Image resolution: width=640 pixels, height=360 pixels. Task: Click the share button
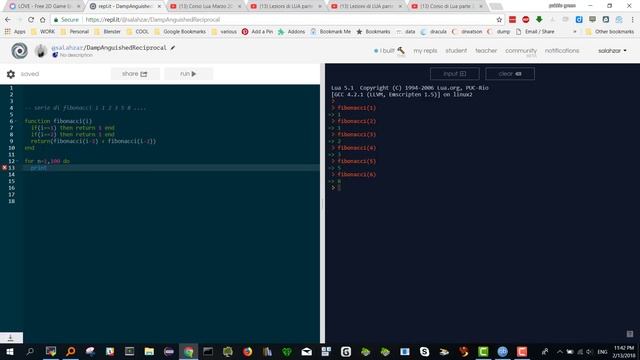click(x=135, y=74)
